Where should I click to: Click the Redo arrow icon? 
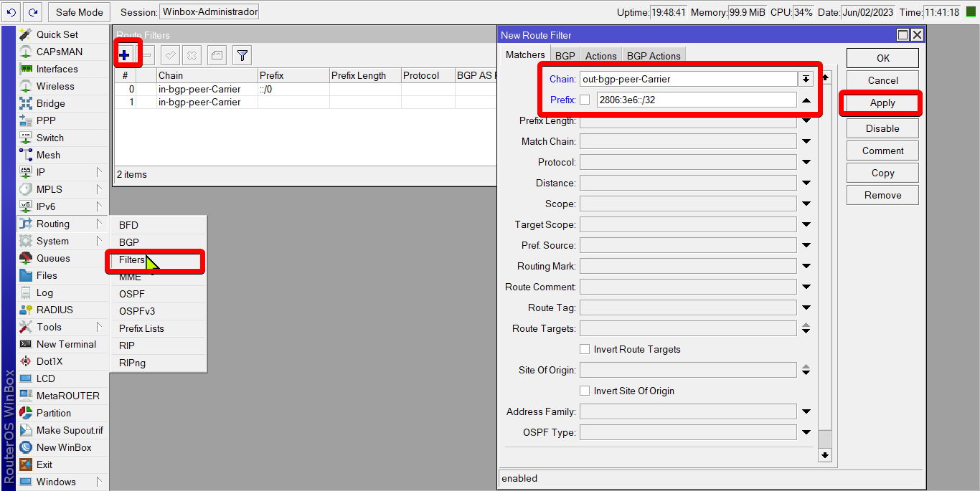33,12
